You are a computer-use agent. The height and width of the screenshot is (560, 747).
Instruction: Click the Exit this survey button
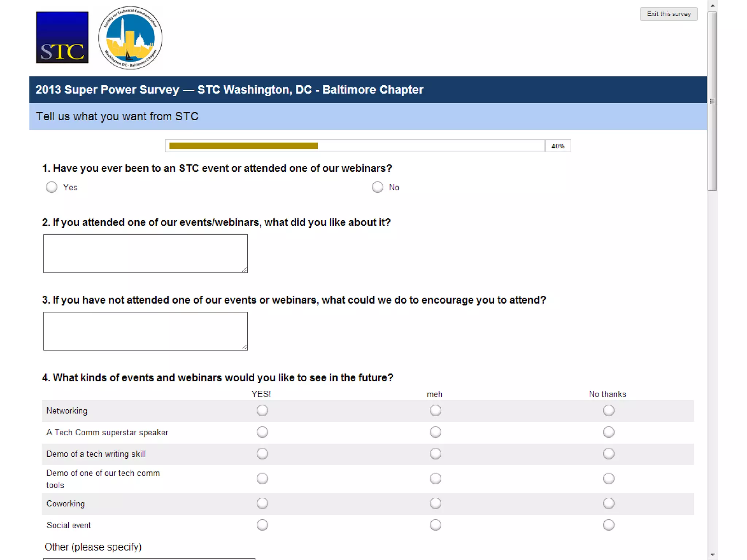[668, 14]
